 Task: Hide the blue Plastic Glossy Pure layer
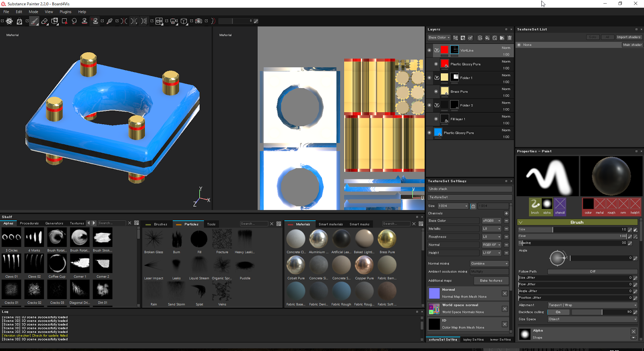click(x=429, y=133)
